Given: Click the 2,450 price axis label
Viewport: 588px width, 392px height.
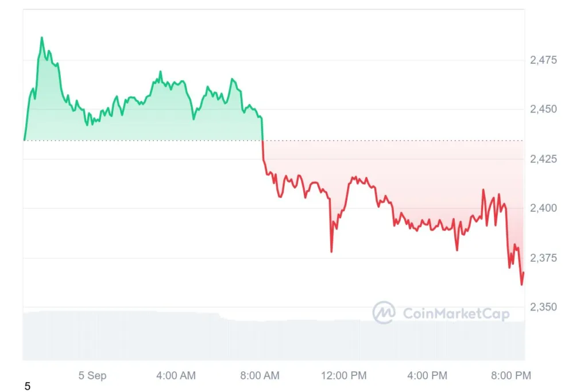Looking at the screenshot, I should click(543, 109).
